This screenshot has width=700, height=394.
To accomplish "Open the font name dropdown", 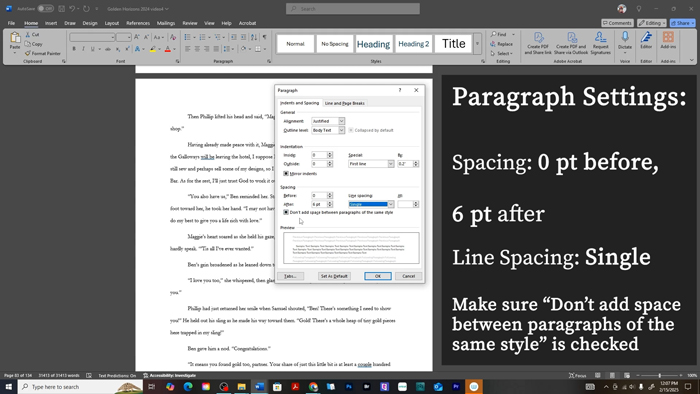I will pos(112,37).
